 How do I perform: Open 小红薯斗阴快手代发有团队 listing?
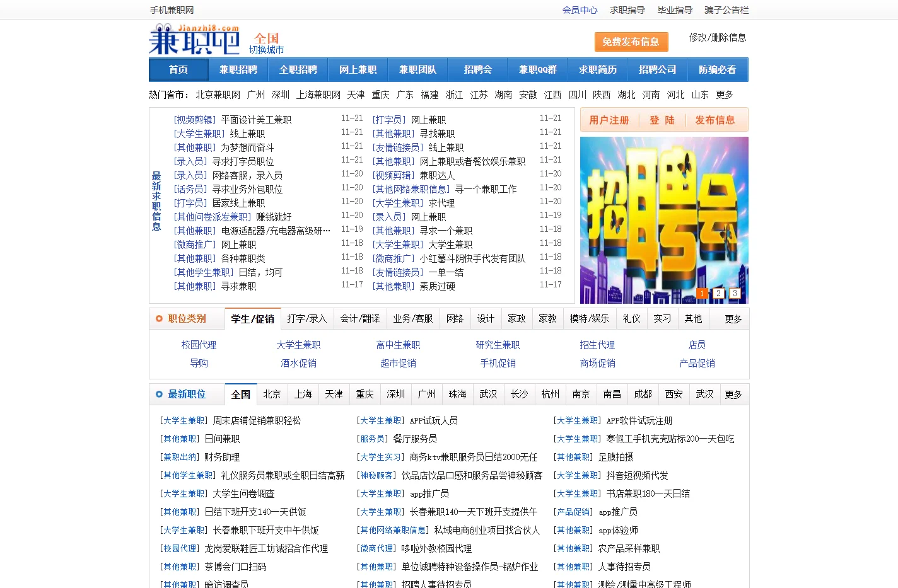472,258
